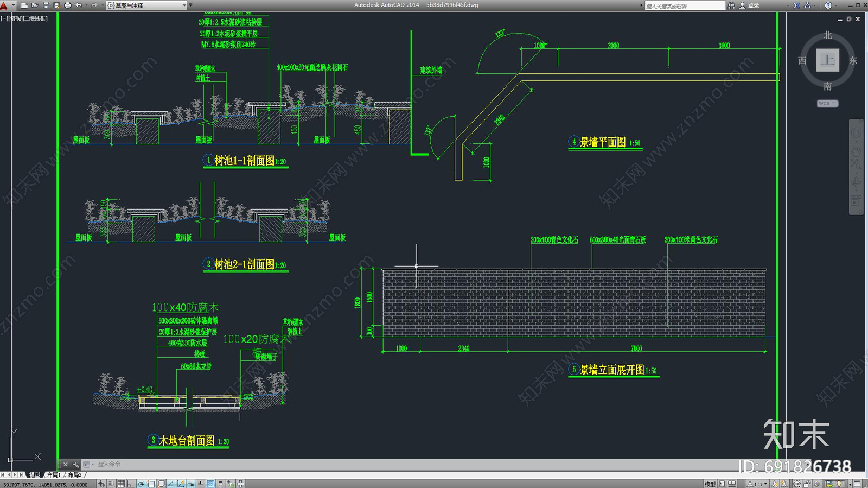Toggle Dynamic UCS in status bar
Screen dimensions: 868x488
coord(181,484)
